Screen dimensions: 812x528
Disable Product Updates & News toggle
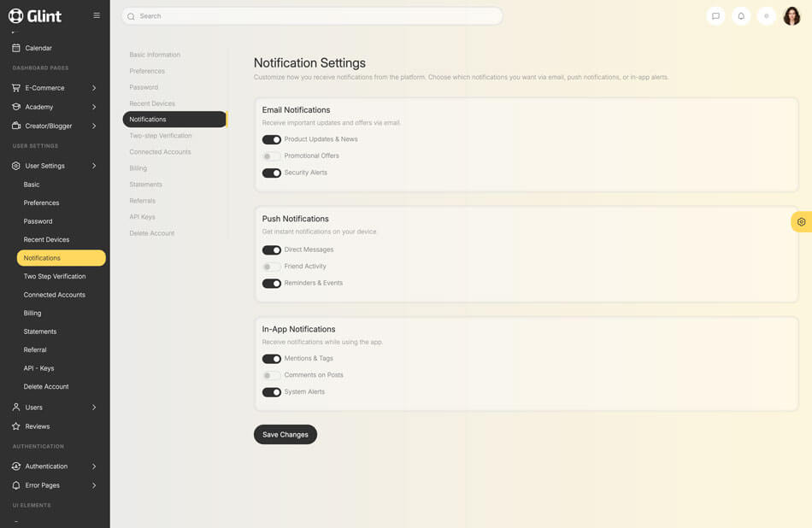272,139
